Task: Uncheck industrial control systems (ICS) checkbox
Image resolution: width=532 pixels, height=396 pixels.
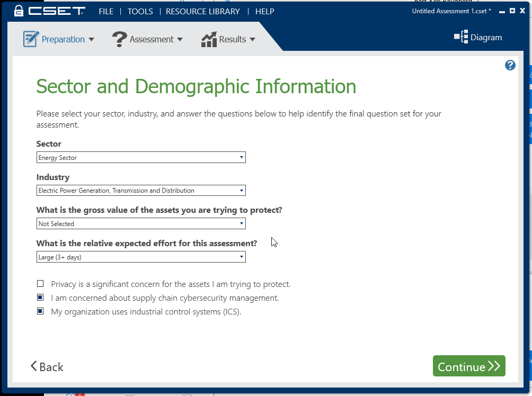Action: (x=40, y=311)
